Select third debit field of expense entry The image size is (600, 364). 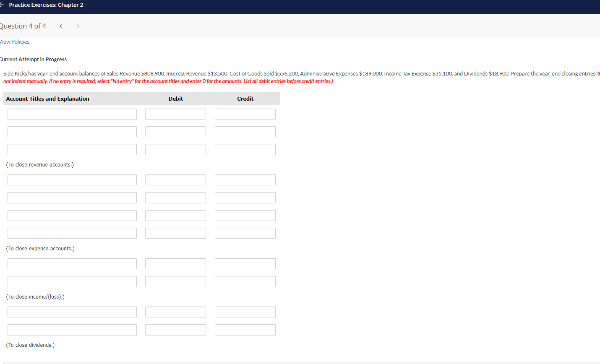click(175, 216)
